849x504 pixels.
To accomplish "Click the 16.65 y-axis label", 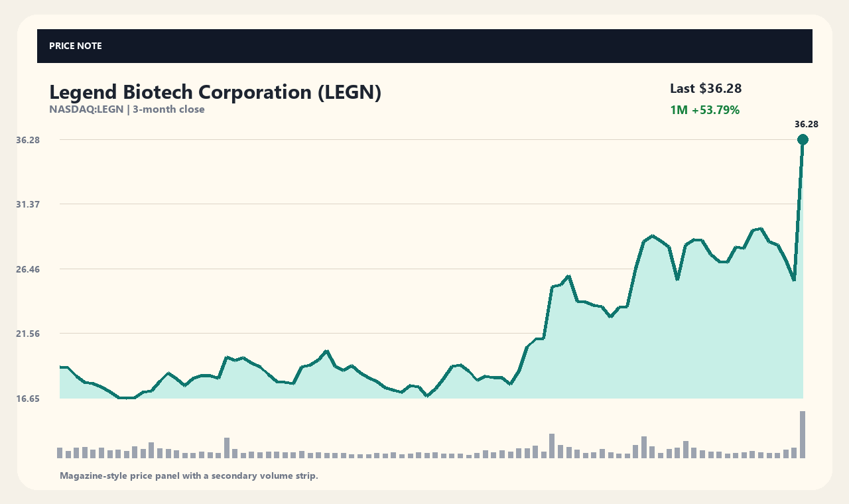I will pos(28,399).
